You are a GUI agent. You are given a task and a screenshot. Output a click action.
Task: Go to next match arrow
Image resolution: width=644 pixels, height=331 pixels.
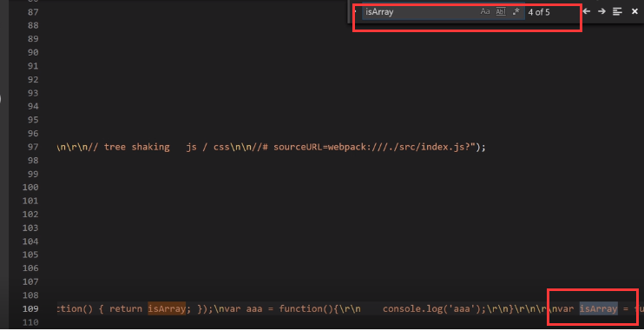(x=601, y=11)
